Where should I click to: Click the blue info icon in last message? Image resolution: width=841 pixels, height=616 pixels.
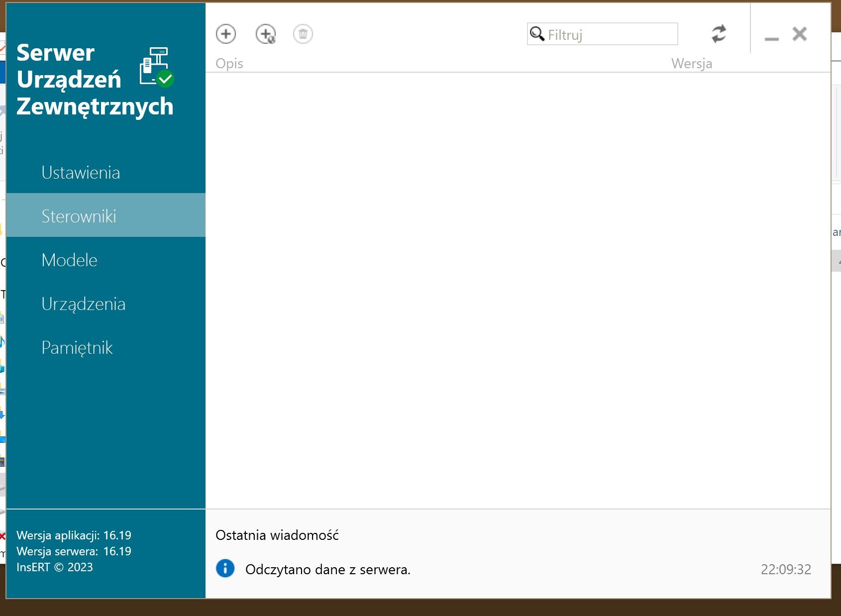pyautogui.click(x=225, y=568)
